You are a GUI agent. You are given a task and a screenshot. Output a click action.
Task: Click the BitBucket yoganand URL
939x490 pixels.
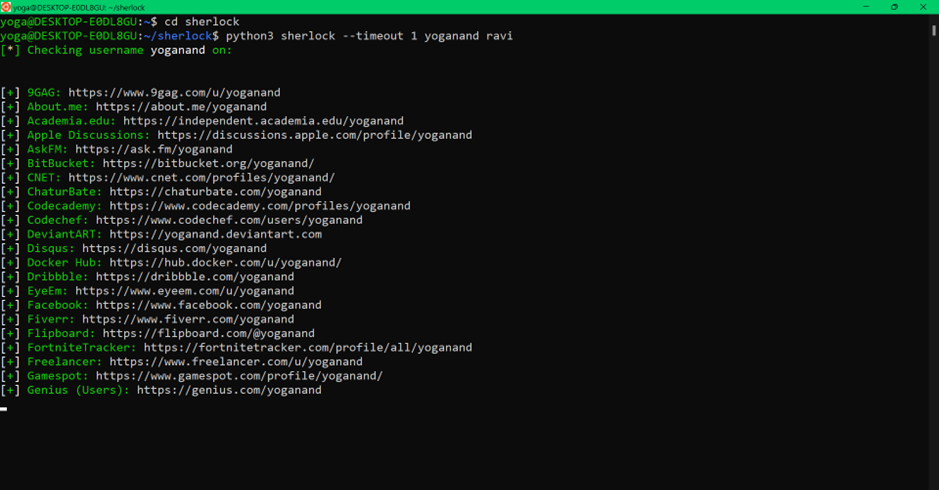pyautogui.click(x=208, y=164)
